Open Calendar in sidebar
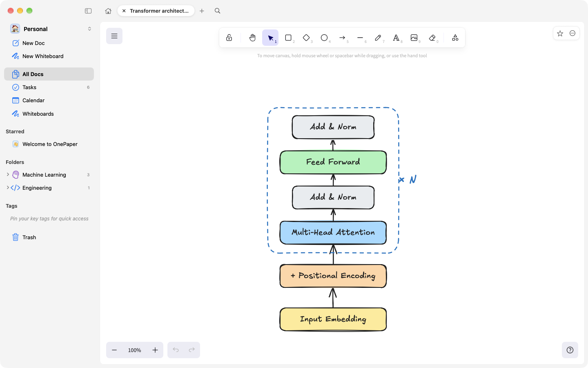Image resolution: width=588 pixels, height=368 pixels. pyautogui.click(x=49, y=100)
